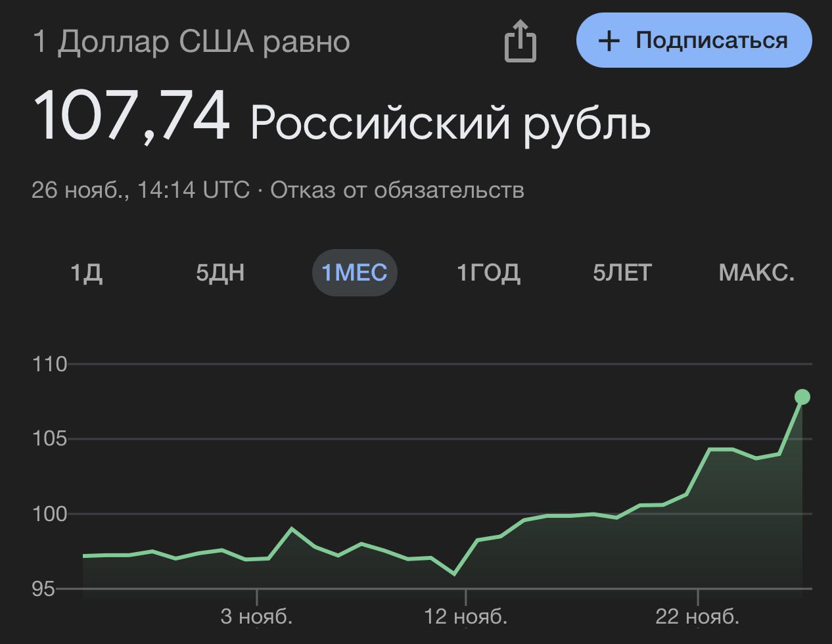Select the 5ДН time range

click(220, 272)
